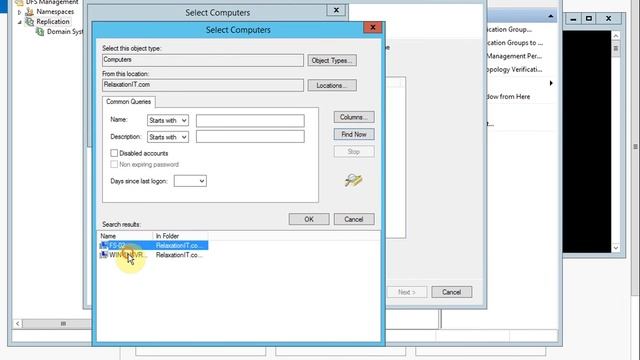Viewport: 640px width, 360px height.
Task: Click 'dow from Here' action link
Action: [508, 96]
